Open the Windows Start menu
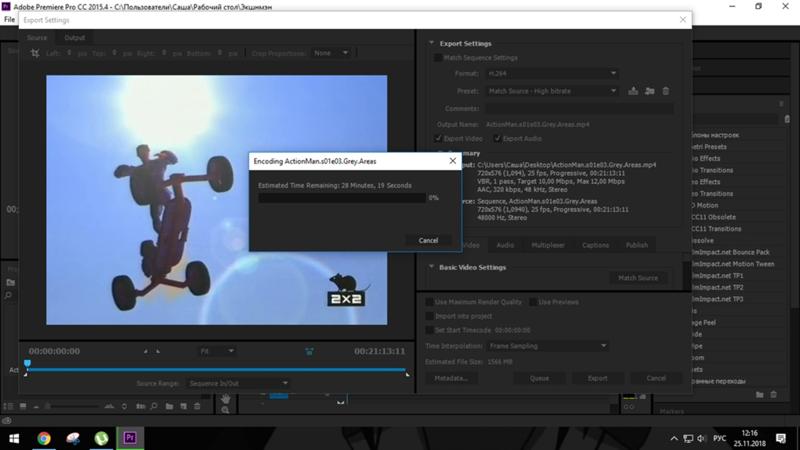This screenshot has width=800, height=450. [14, 438]
